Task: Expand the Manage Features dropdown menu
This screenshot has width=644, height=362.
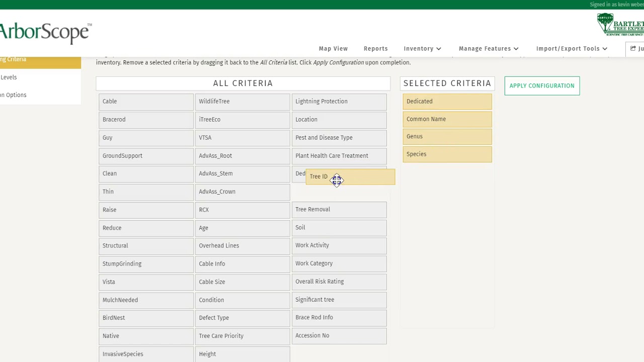Action: (489, 49)
